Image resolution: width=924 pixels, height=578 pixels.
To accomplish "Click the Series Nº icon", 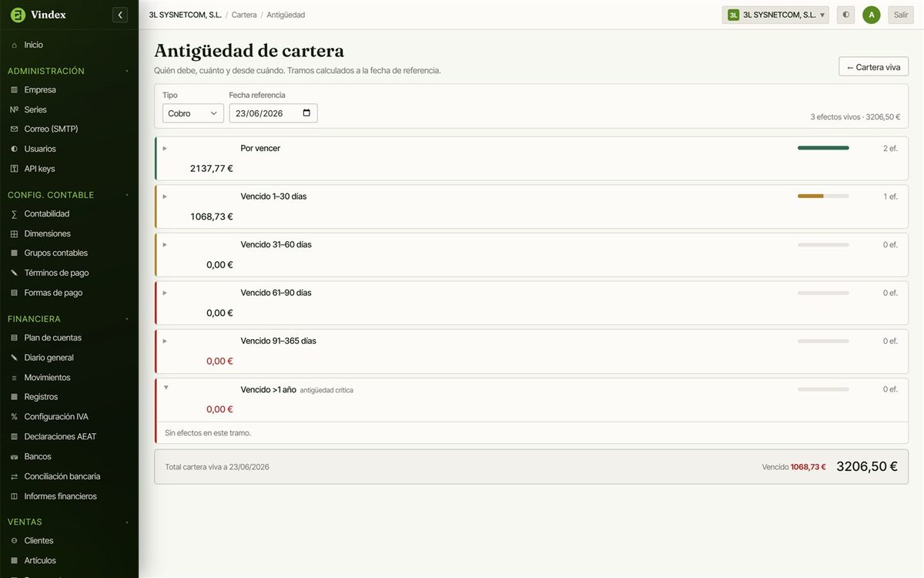I will pos(14,110).
